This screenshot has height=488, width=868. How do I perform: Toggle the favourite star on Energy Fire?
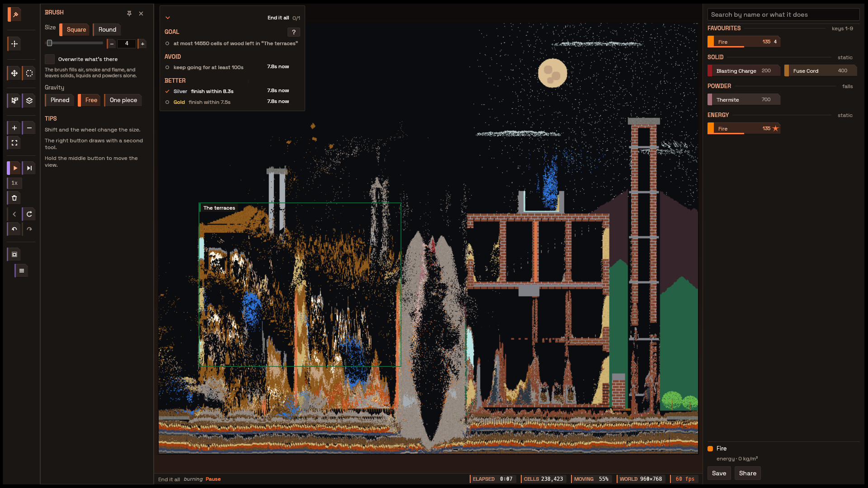[775, 128]
